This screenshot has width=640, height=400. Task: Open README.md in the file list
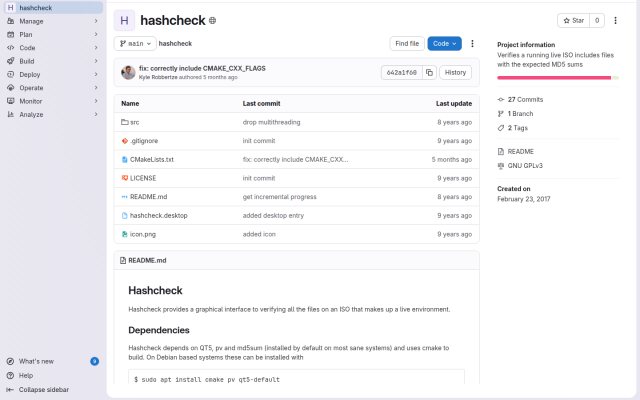point(149,197)
